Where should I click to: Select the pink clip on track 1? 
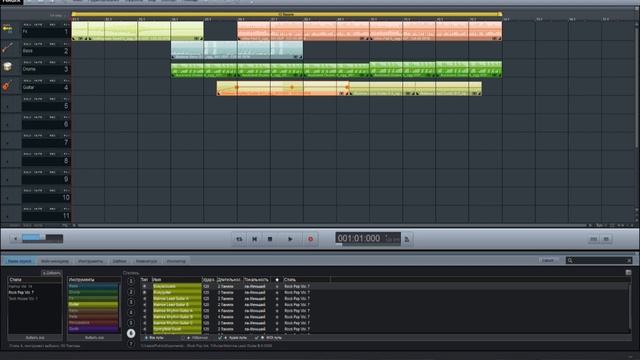(x=369, y=31)
